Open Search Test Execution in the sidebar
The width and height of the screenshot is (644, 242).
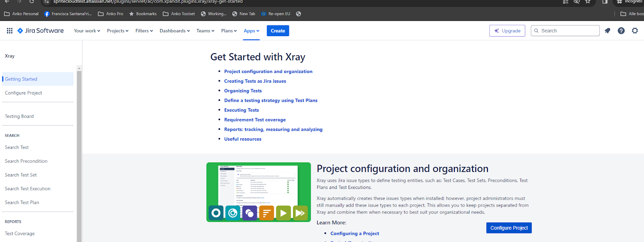tap(28, 189)
